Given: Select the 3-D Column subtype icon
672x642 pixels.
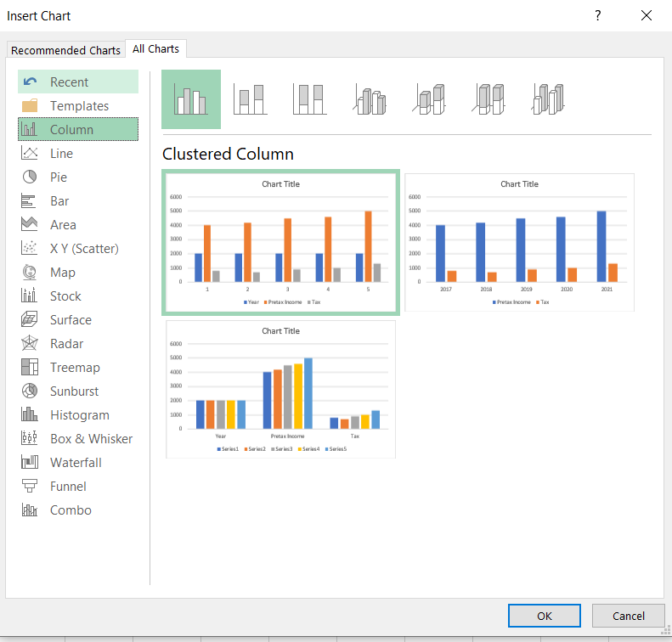Looking at the screenshot, I should (549, 99).
